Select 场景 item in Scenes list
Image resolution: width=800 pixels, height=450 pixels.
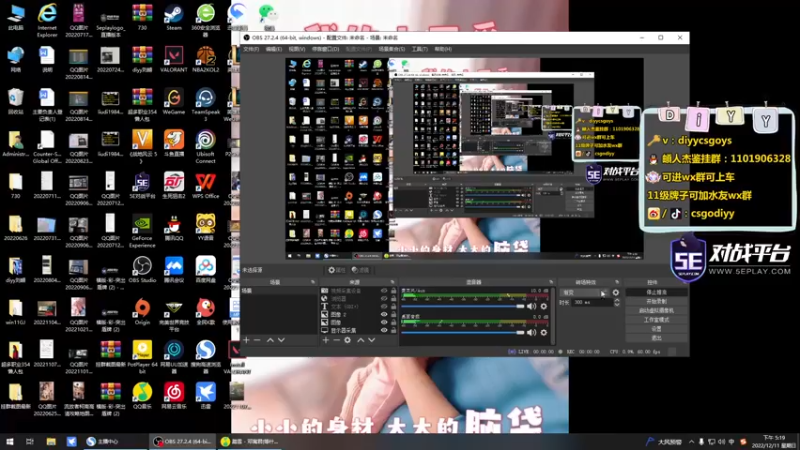279,291
